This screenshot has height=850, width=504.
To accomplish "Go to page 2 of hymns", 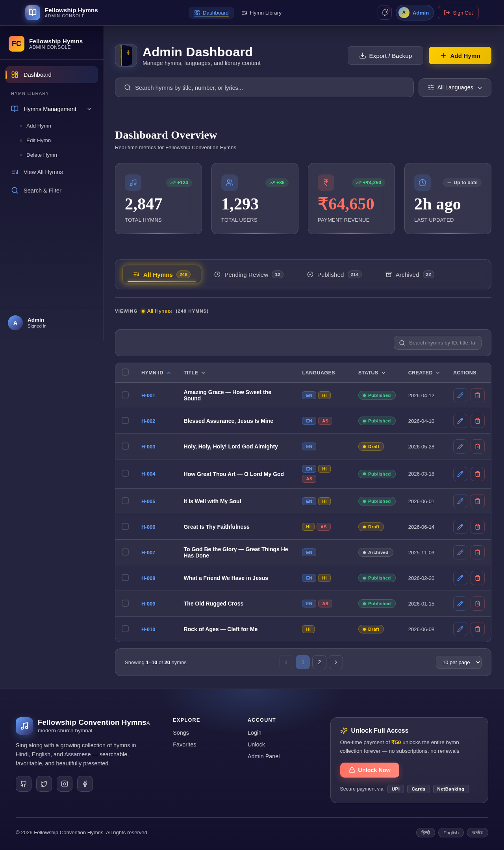I will pyautogui.click(x=319, y=662).
